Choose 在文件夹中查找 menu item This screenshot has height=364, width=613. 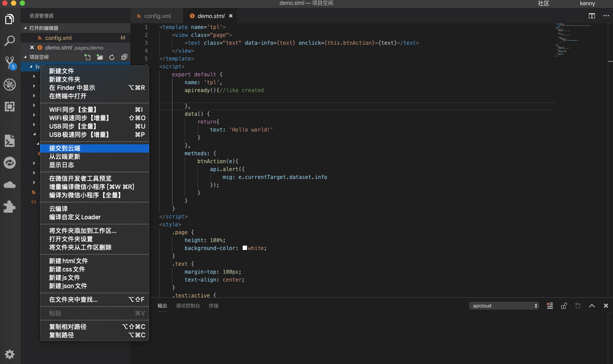tap(94, 300)
